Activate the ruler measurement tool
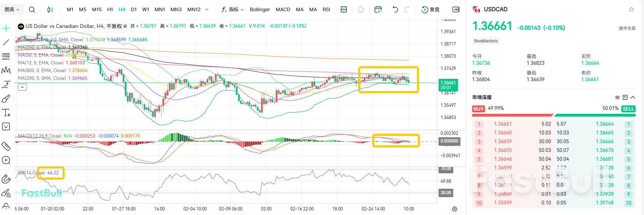Screen dimensions: 644x215 click(x=6, y=146)
